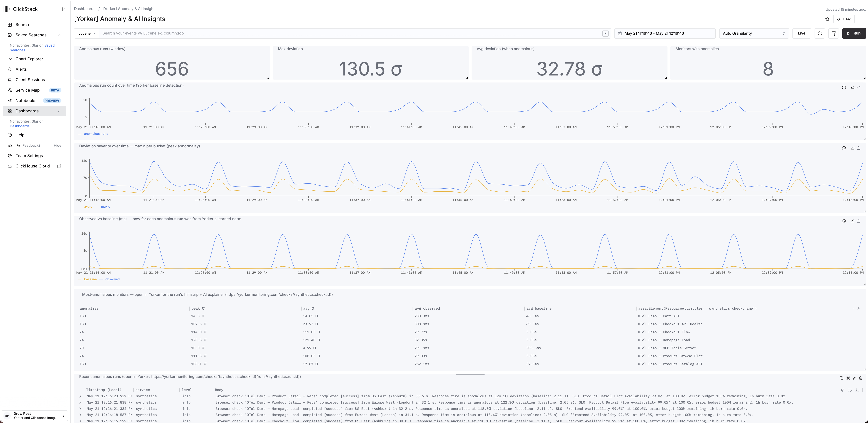This screenshot has width=868, height=423.
Task: Star this dashboard as a favorite
Action: 827,19
